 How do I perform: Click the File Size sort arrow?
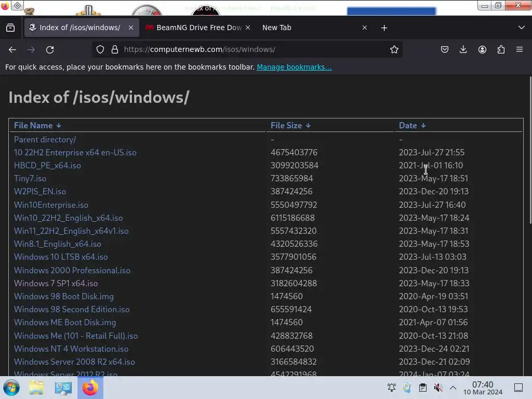tap(308, 126)
